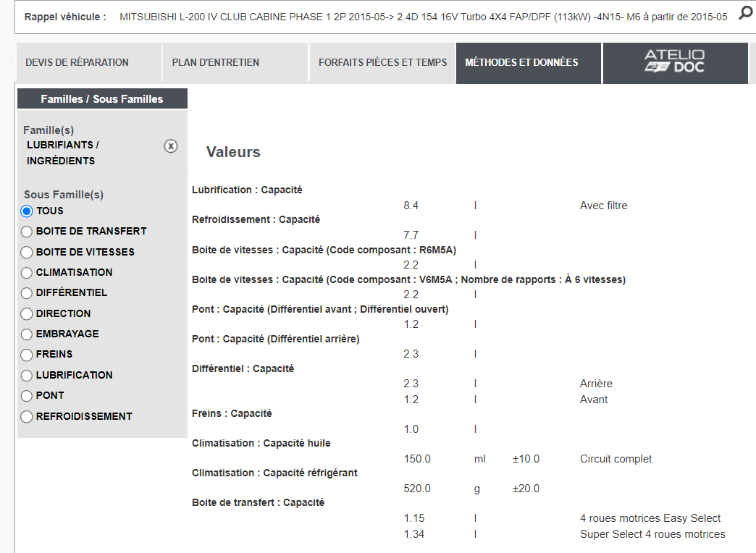Click the 'Circuit complet' note
The height and width of the screenshot is (553, 756).
pyautogui.click(x=616, y=459)
